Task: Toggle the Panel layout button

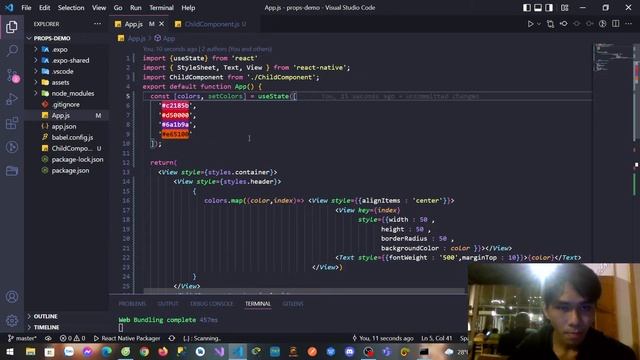Action: pyautogui.click(x=538, y=7)
